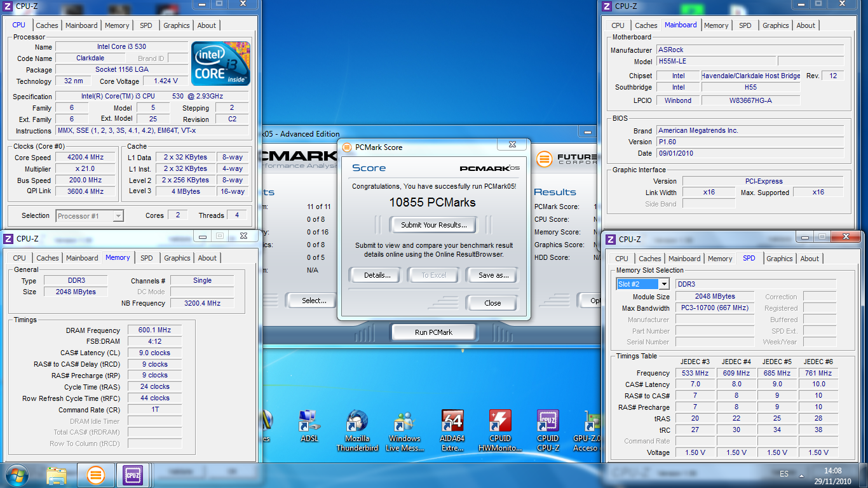Click the CPU-Z logo in the Memory window title
The image size is (868, 488).
(8, 239)
